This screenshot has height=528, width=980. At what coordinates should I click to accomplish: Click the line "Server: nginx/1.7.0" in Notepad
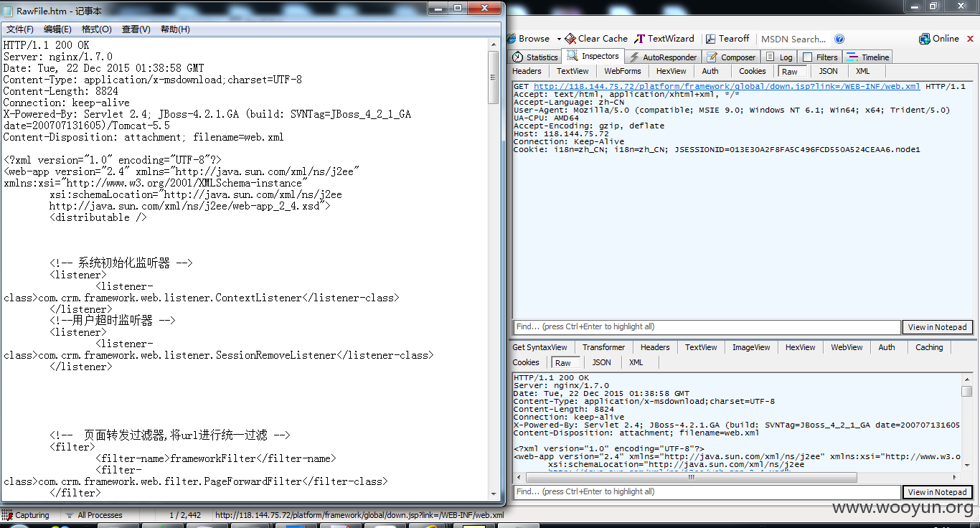(58, 57)
